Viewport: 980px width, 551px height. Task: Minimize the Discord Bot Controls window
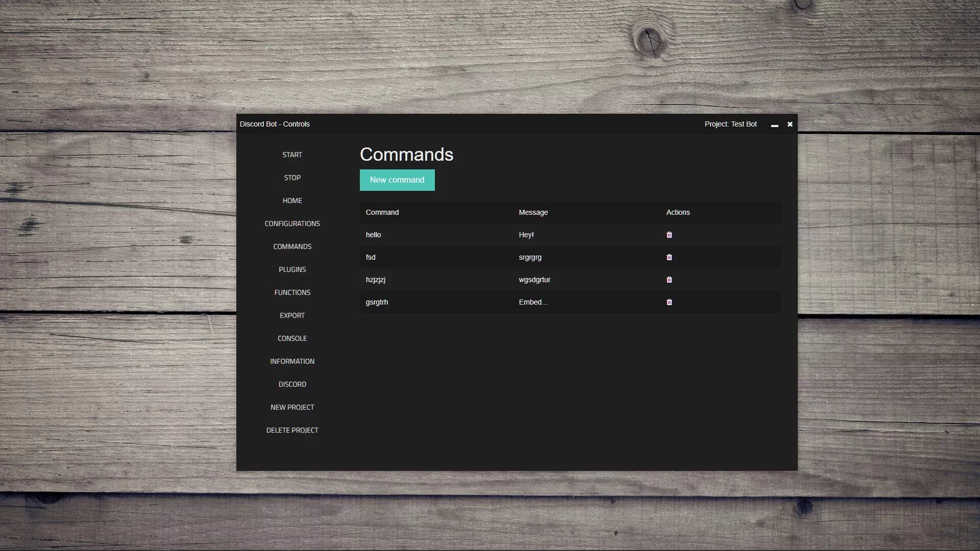[774, 124]
